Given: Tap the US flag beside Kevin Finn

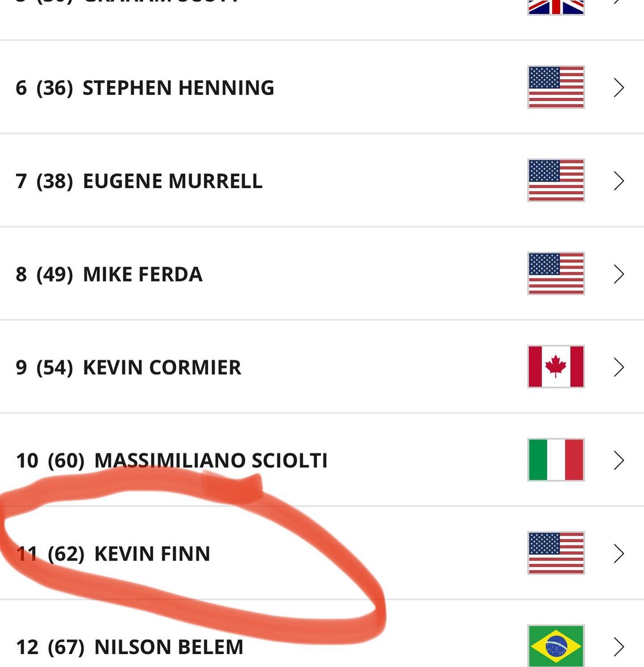Looking at the screenshot, I should (556, 553).
